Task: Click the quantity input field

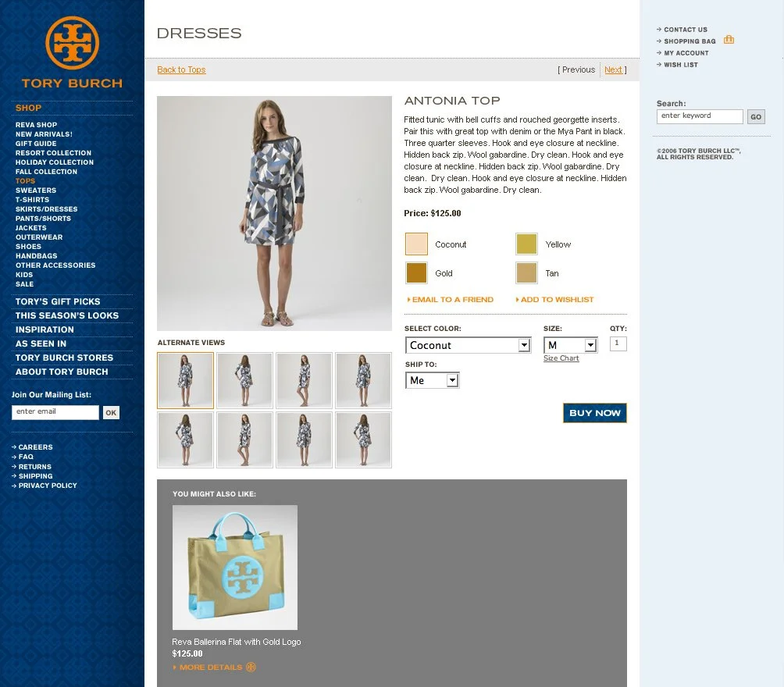Action: pyautogui.click(x=618, y=343)
